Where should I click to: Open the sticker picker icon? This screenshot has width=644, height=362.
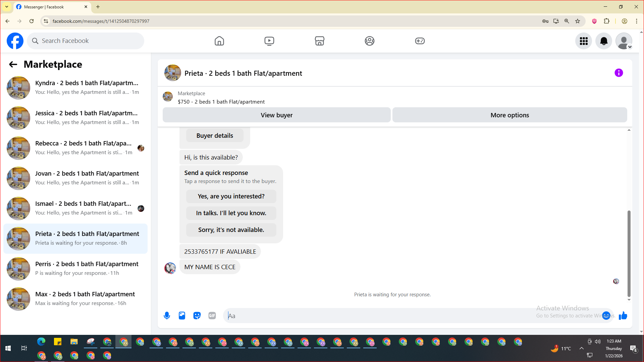(197, 315)
